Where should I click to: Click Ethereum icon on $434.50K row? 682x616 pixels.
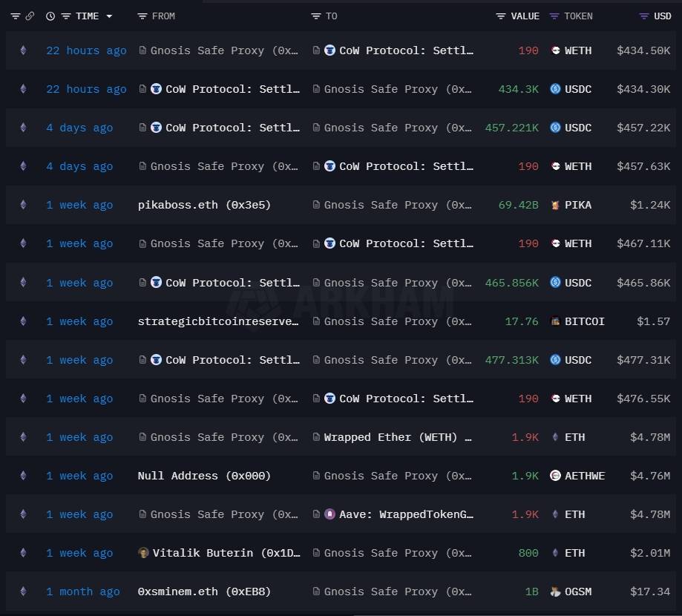tap(24, 50)
